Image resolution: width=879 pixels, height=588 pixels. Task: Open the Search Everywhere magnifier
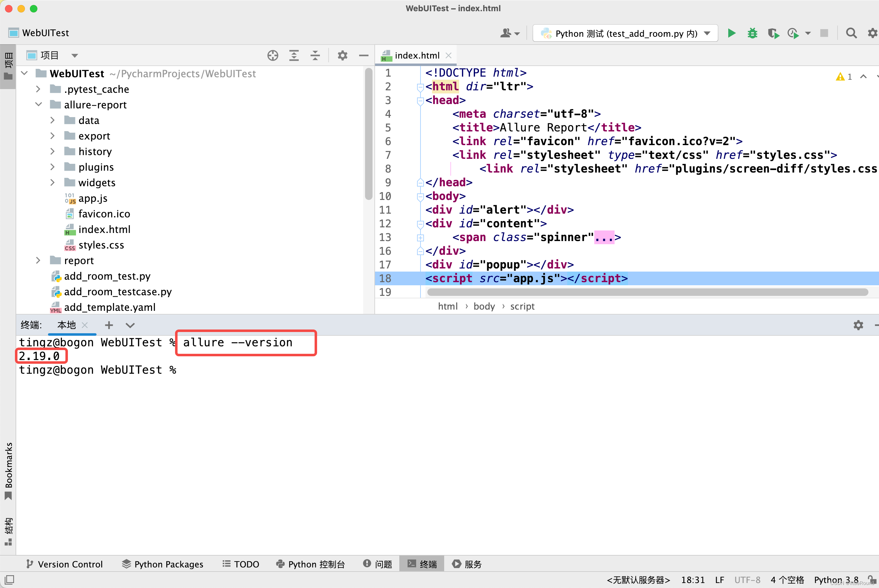pyautogui.click(x=851, y=33)
